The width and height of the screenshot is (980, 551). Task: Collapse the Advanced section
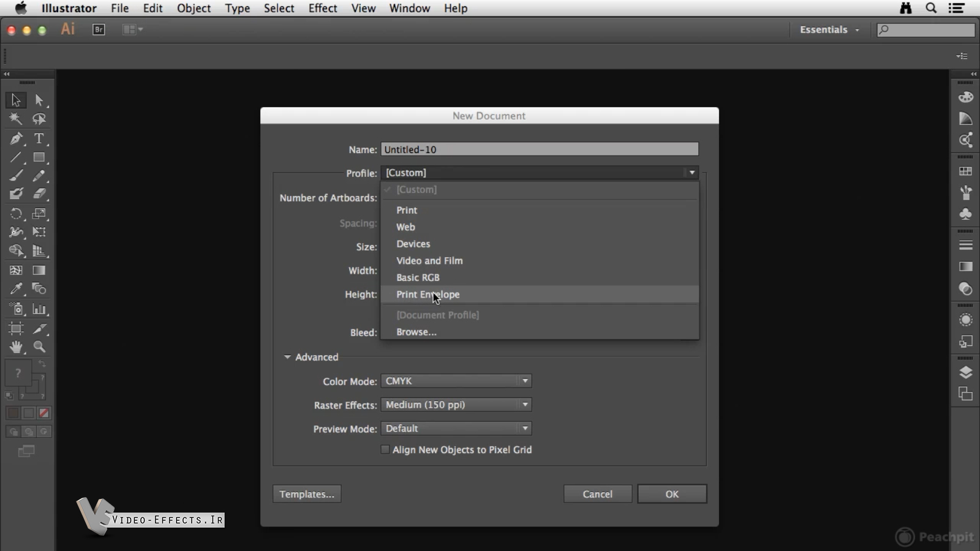click(287, 357)
